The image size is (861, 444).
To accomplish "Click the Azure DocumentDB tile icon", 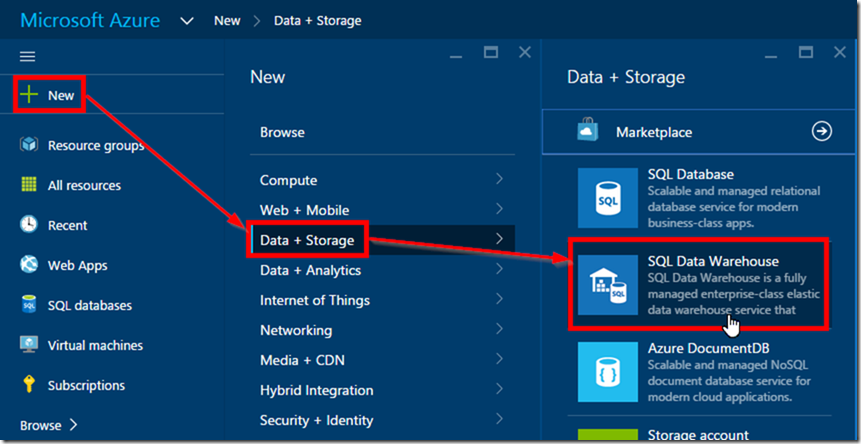I will (x=608, y=373).
